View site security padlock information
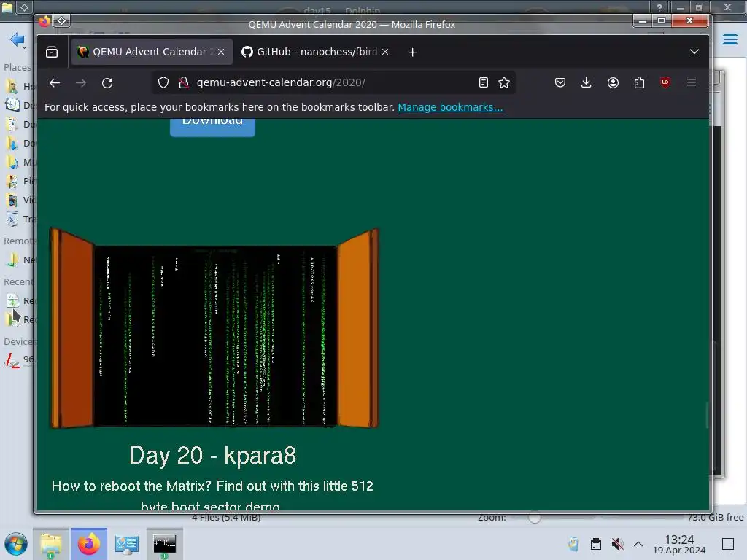 click(183, 83)
